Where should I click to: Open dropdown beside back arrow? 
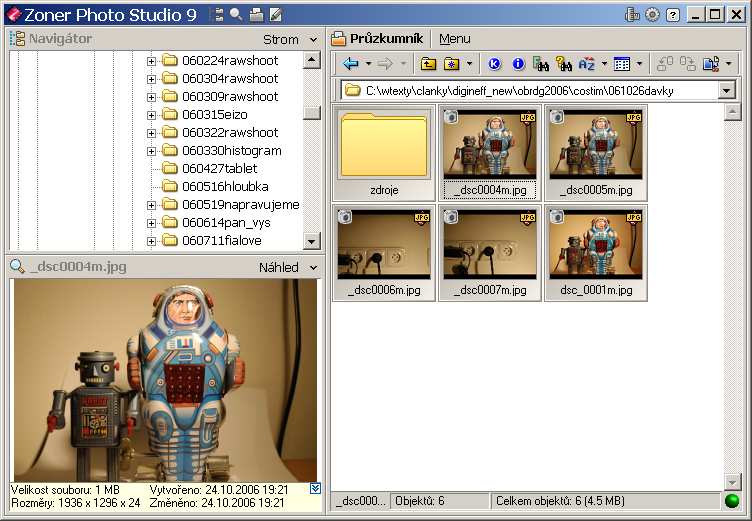click(368, 63)
